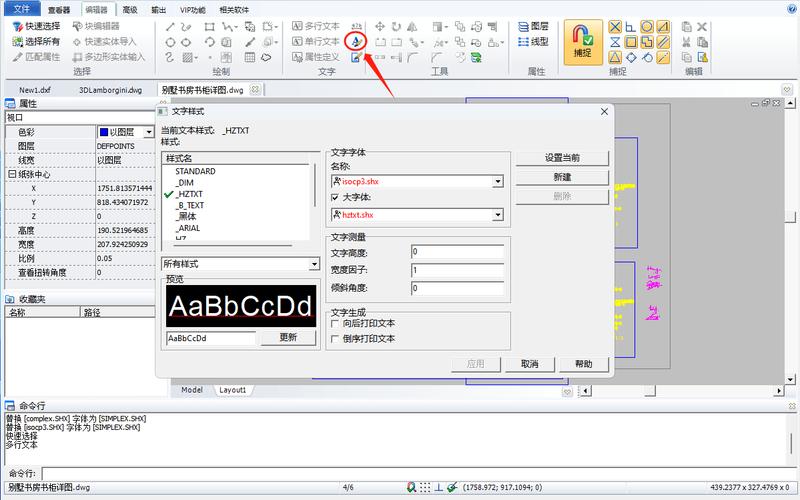
Task: Toggle the circle center snap mode
Action: coord(647,27)
